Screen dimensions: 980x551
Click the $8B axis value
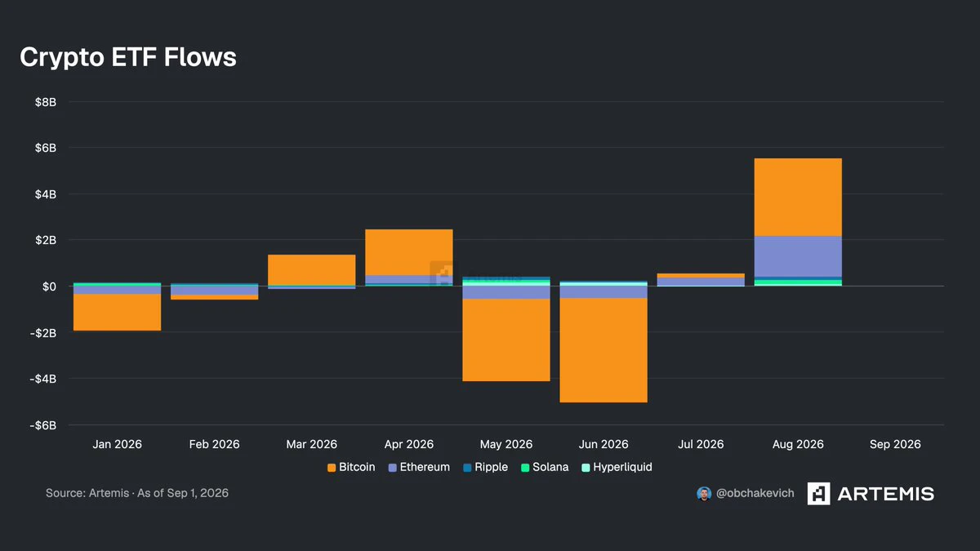coord(45,102)
